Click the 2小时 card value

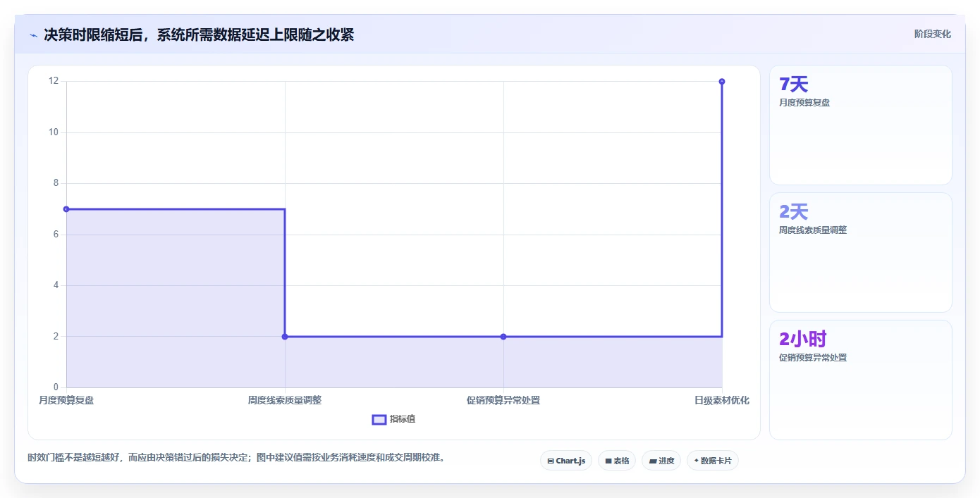point(802,340)
